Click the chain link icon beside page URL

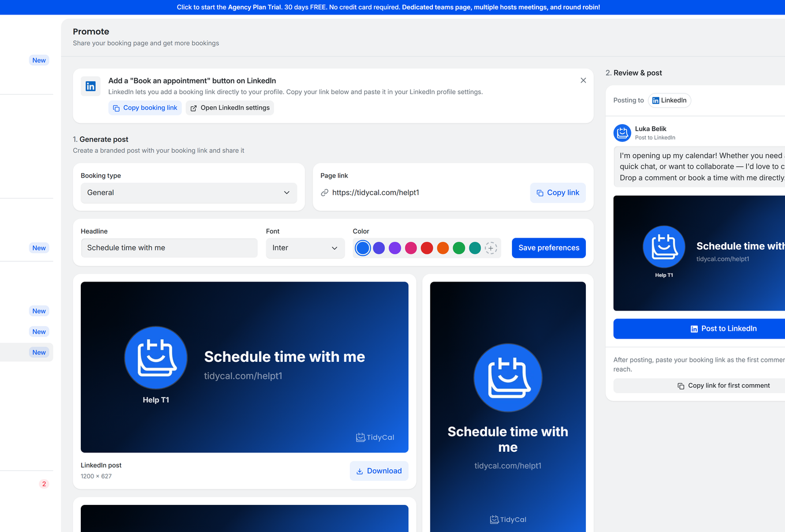pos(325,193)
